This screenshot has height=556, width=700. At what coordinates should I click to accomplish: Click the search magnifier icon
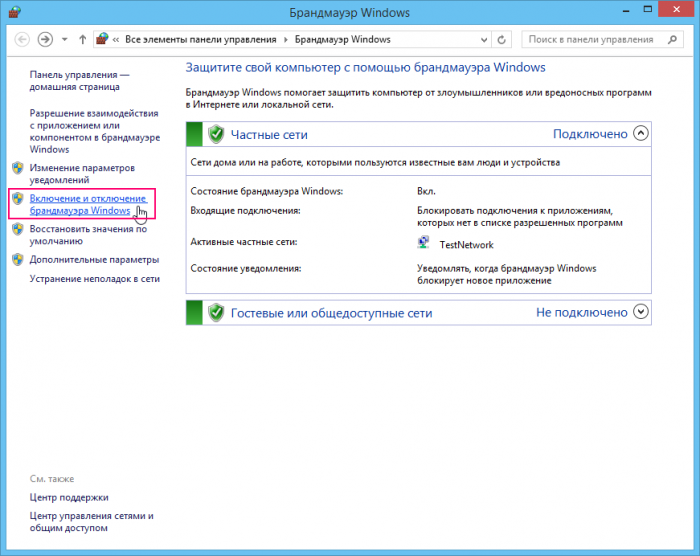(x=672, y=40)
